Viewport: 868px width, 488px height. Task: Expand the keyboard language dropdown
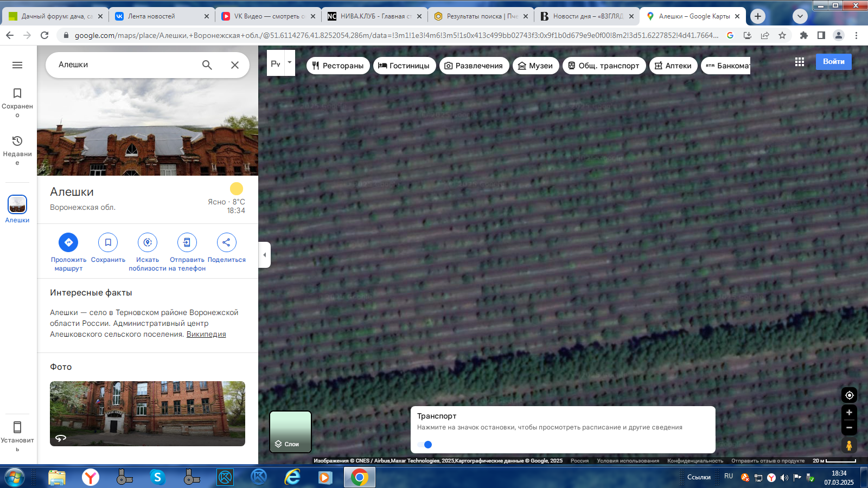click(x=290, y=63)
